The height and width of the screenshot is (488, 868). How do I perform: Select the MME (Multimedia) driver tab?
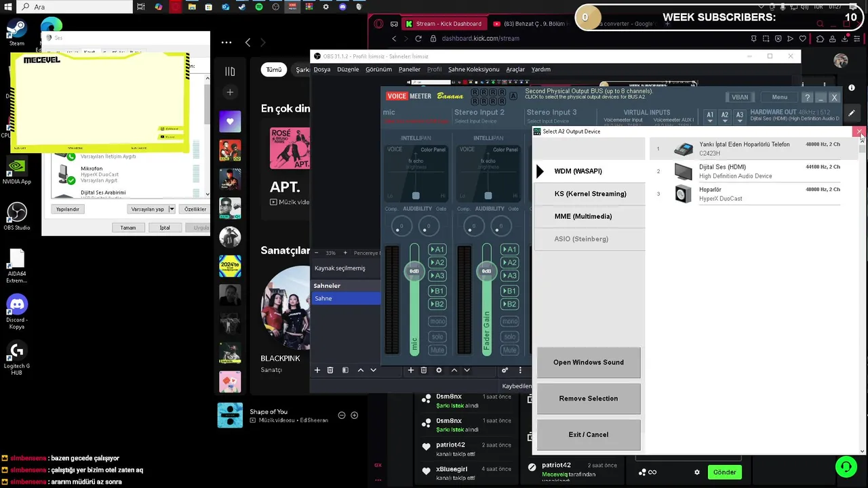click(589, 216)
